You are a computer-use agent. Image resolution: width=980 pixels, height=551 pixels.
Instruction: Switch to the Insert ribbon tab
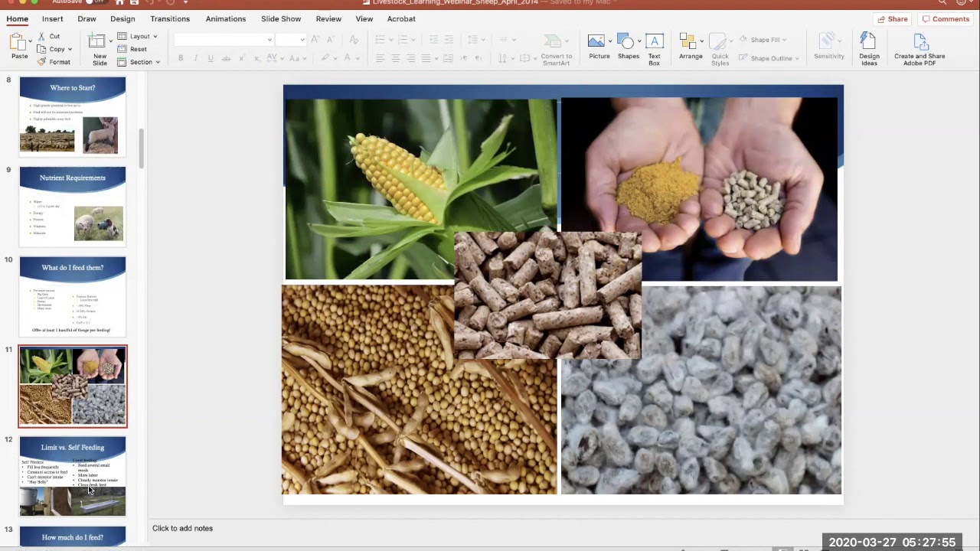point(53,19)
